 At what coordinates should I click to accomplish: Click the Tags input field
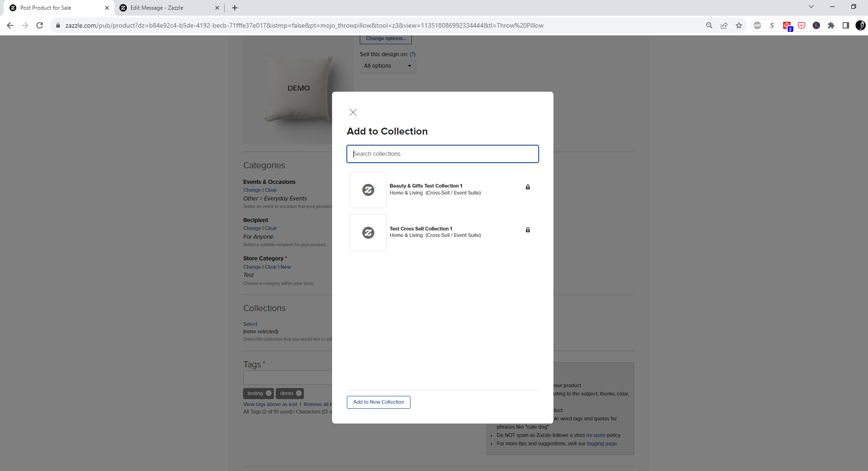coord(288,378)
